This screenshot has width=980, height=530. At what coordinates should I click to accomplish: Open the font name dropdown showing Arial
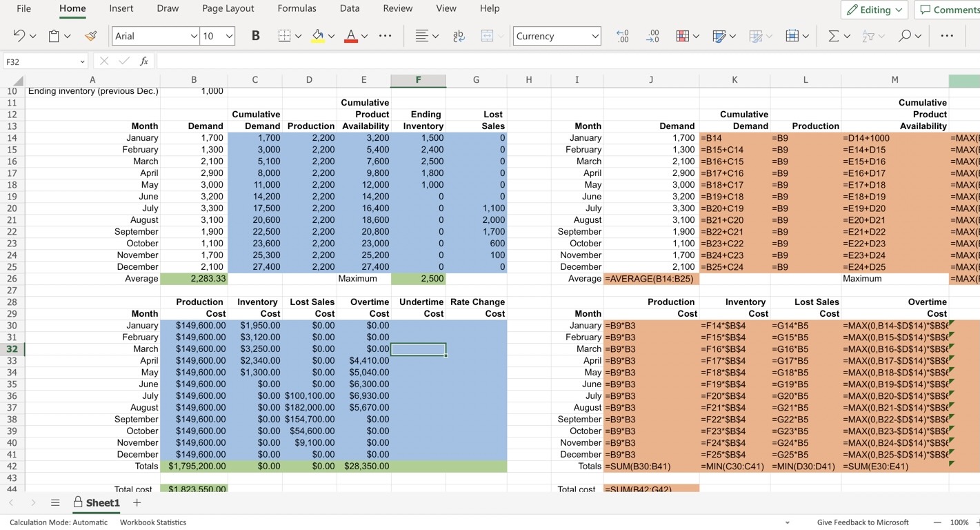(x=155, y=36)
